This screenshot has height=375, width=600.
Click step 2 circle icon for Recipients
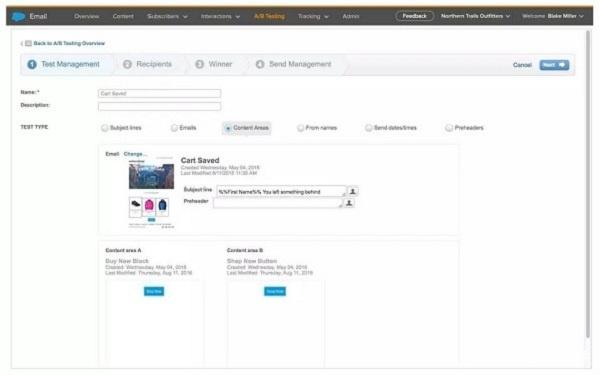pos(127,64)
